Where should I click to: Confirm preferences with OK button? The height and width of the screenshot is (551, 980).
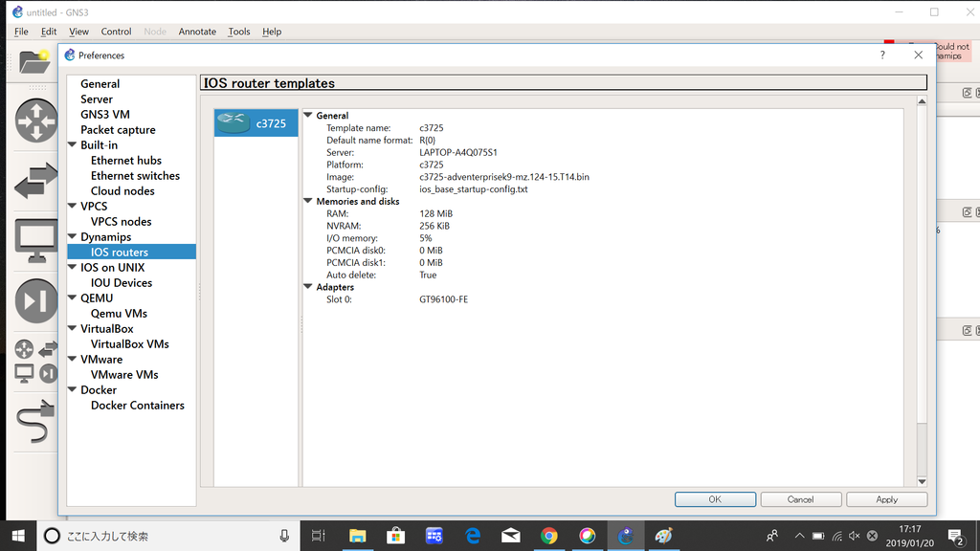click(x=715, y=499)
